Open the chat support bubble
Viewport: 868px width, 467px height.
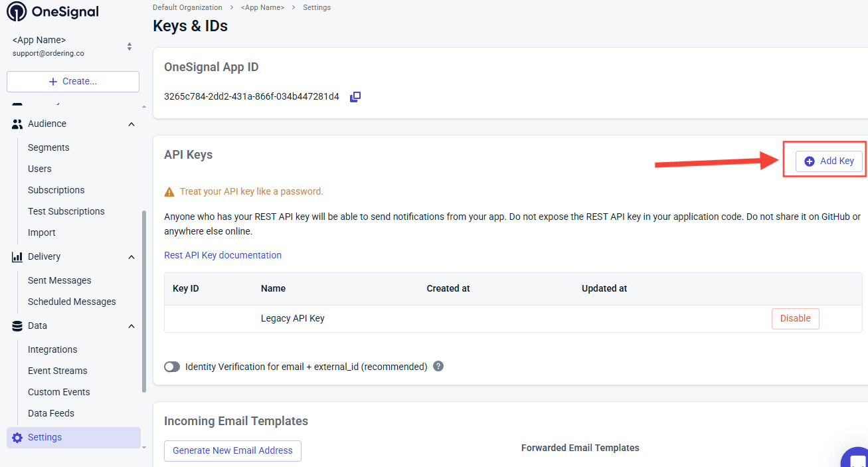pos(857,458)
